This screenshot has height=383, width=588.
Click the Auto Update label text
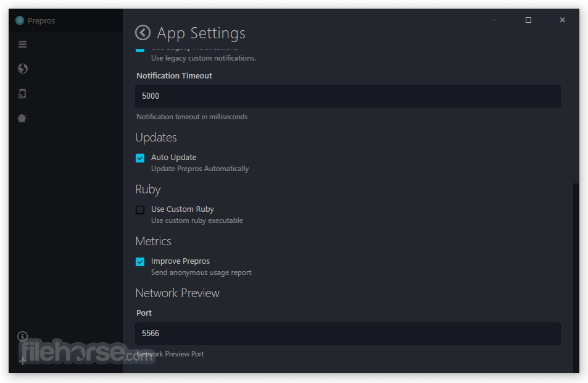[173, 158]
